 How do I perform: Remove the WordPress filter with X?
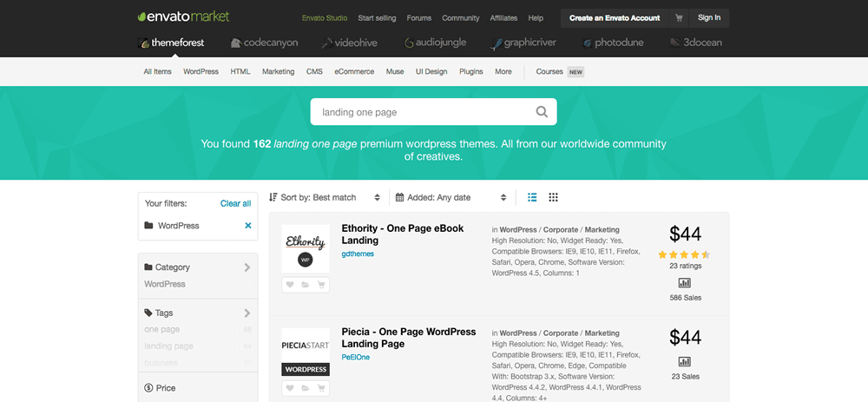(248, 226)
